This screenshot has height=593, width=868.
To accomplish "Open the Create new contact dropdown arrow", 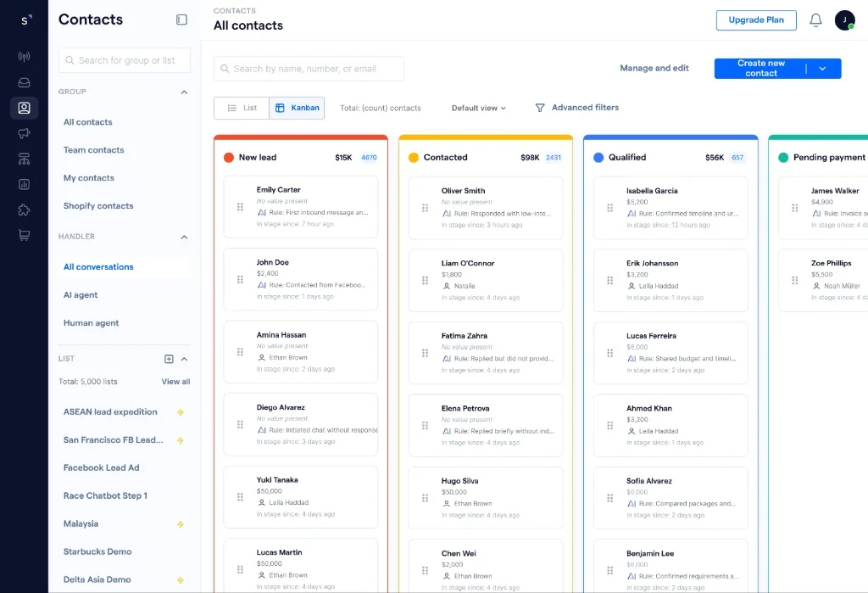I will tap(823, 68).
